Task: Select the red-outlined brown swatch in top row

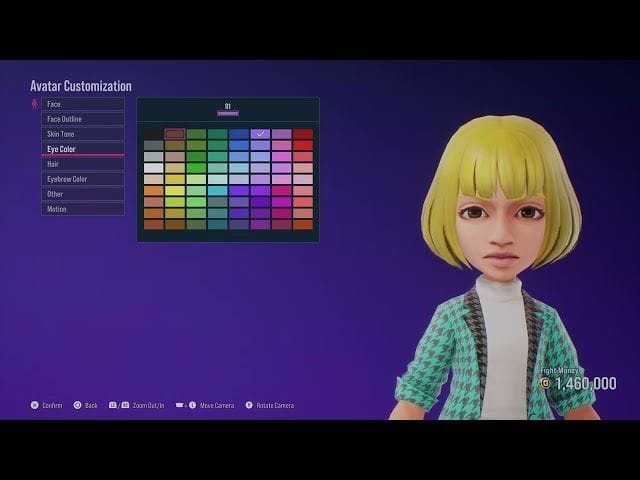Action: coord(175,133)
